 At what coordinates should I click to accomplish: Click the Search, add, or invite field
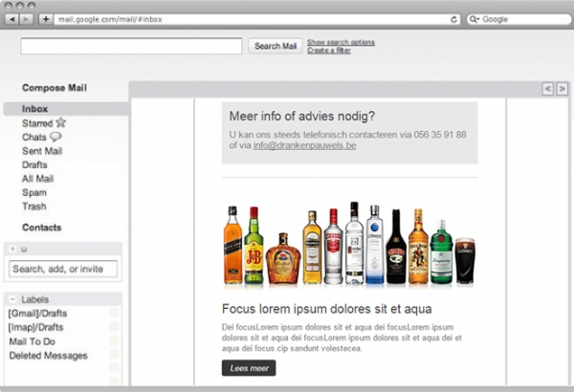click(x=63, y=269)
